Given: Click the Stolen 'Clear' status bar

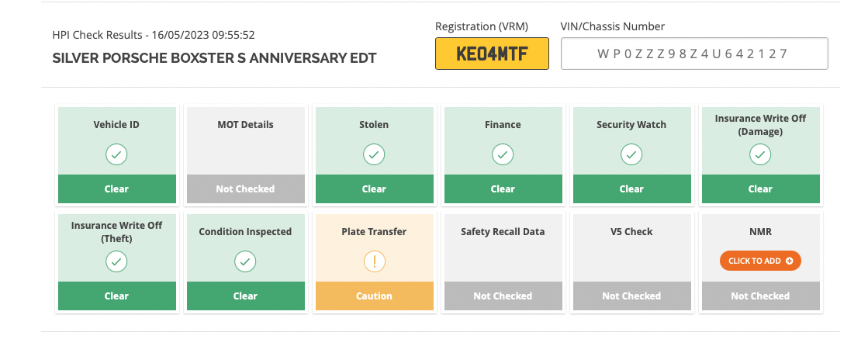Looking at the screenshot, I should 374,189.
